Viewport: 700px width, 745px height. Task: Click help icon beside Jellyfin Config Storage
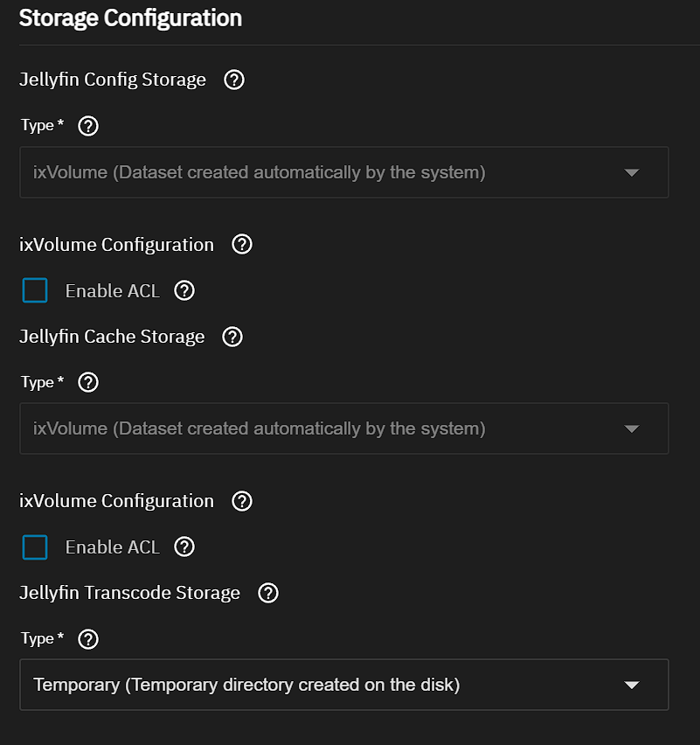point(234,80)
